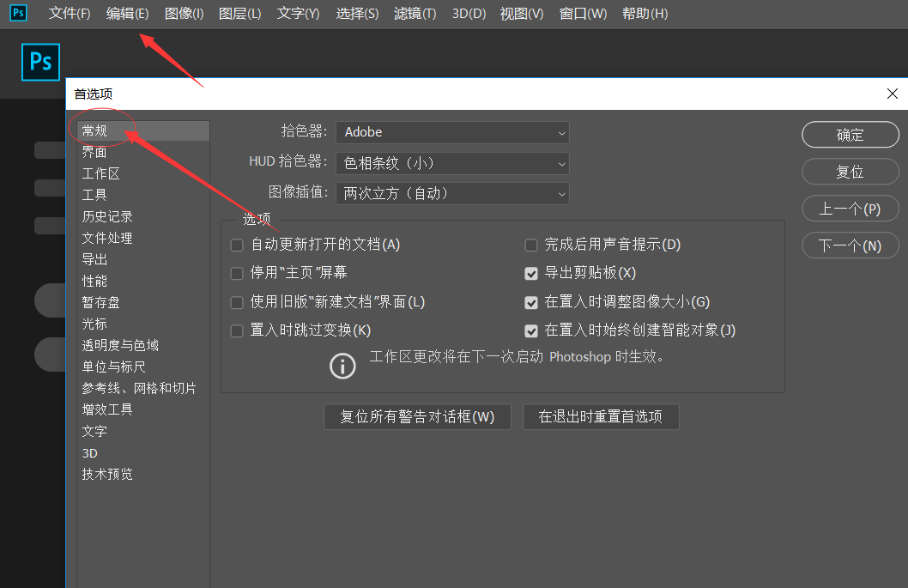Image resolution: width=908 pixels, height=588 pixels.
Task: Uncheck 在置入时调整图像大小(G) checkbox
Action: click(531, 302)
